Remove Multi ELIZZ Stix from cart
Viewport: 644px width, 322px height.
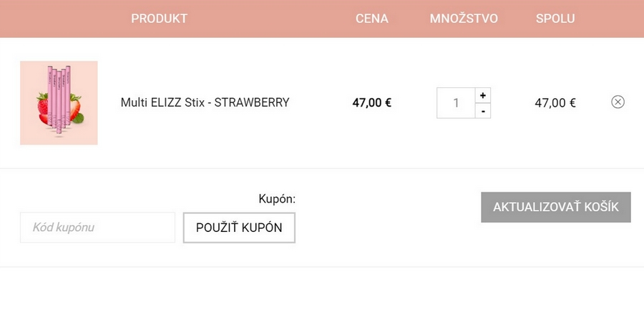(x=618, y=102)
